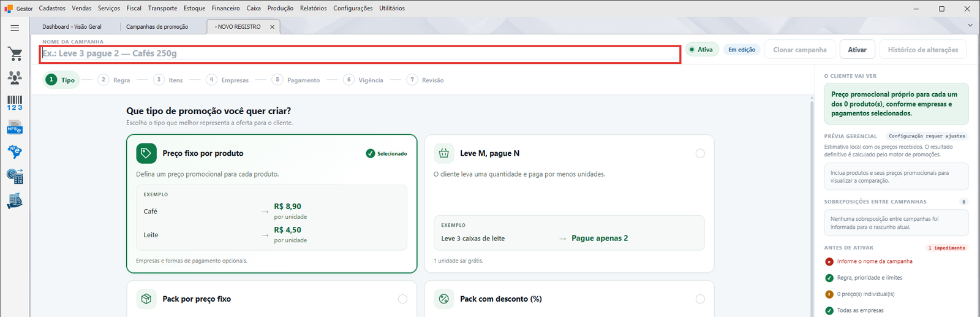This screenshot has height=317, width=980.
Task: Click the campaign name input field
Action: [x=360, y=54]
